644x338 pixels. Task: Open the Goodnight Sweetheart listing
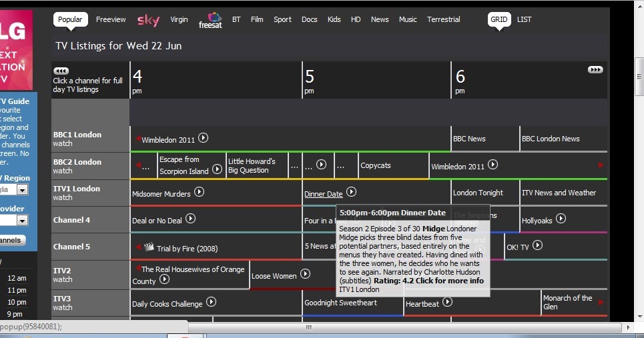340,303
